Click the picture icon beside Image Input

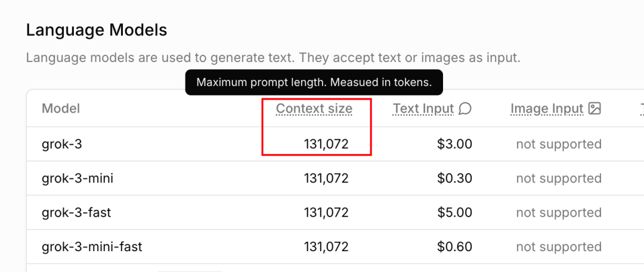tap(595, 109)
